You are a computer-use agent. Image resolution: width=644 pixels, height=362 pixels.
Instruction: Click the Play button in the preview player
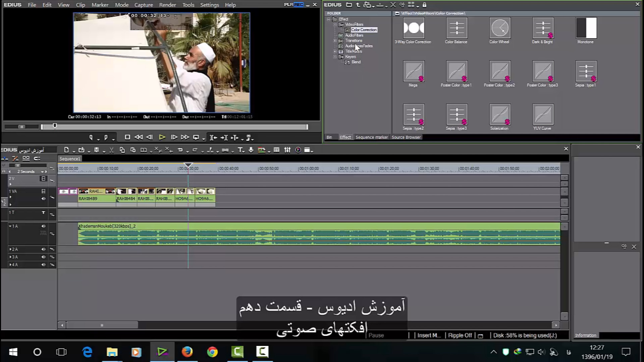tap(162, 137)
